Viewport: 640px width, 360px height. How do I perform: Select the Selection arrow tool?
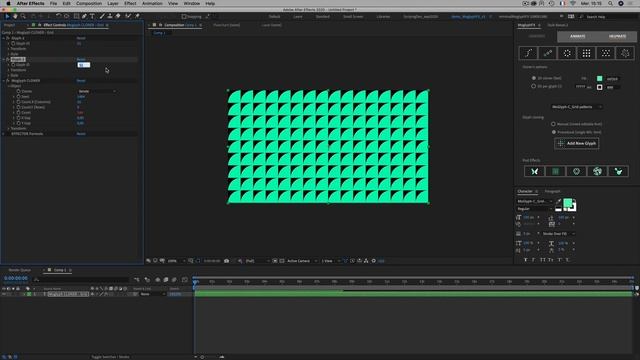coord(7,16)
